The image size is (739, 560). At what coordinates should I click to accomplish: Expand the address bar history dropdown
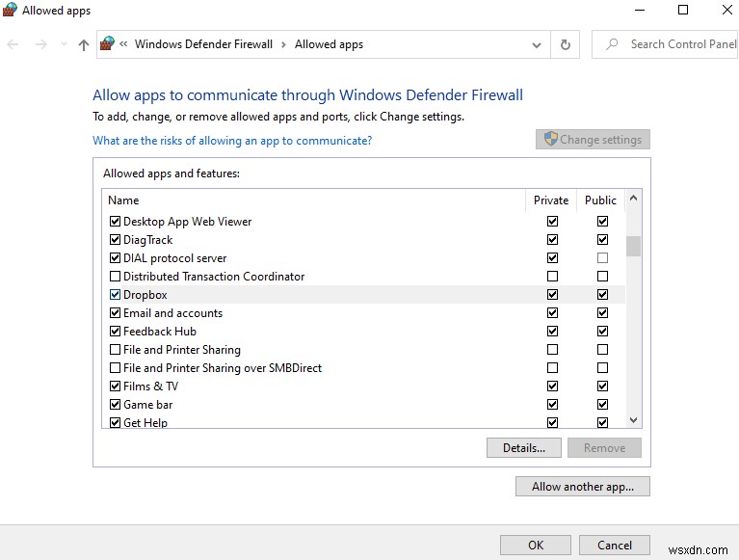coord(537,44)
